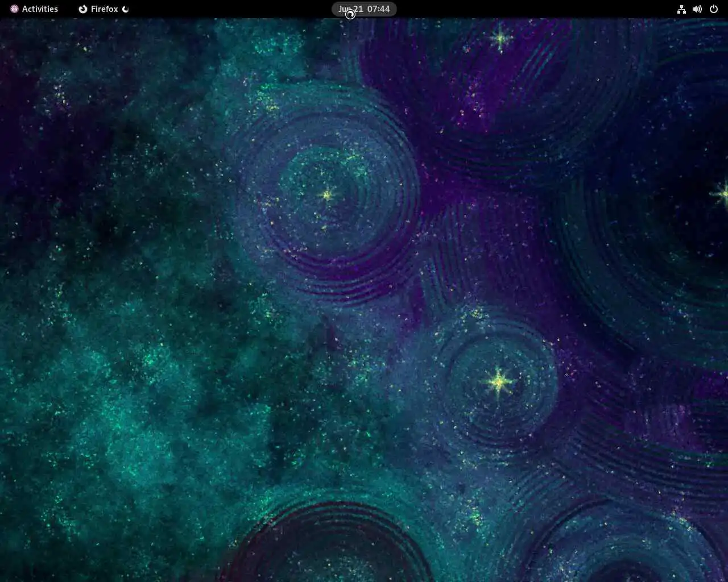Click the volume speaker icon
This screenshot has height=582, width=728.
click(x=697, y=9)
